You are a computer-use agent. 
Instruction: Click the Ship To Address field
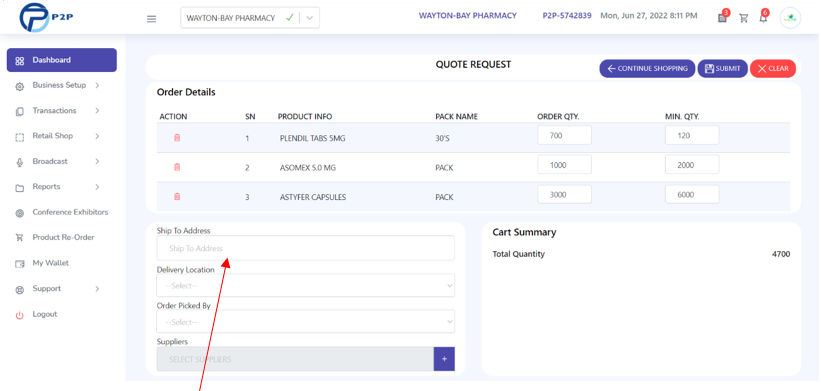(305, 248)
